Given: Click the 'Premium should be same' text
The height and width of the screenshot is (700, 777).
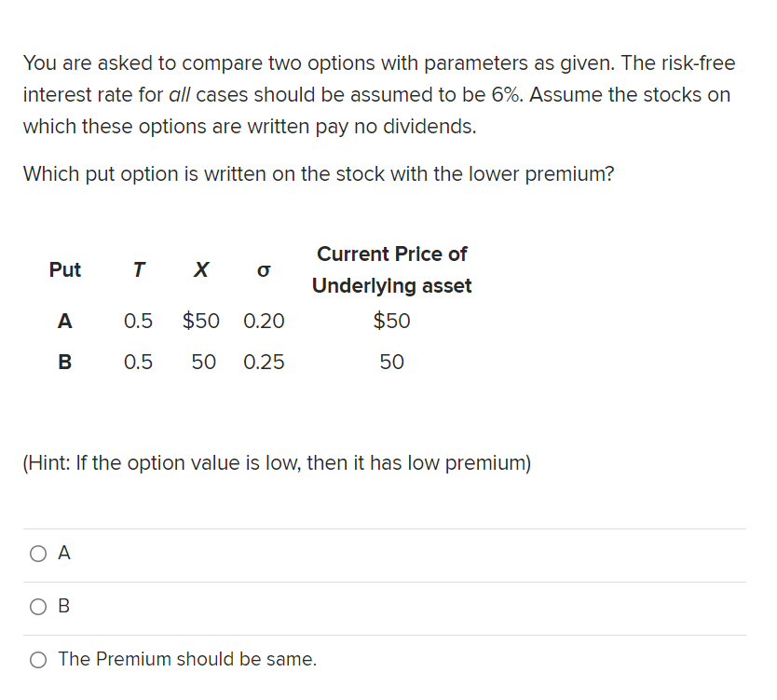Looking at the screenshot, I should click(186, 659).
